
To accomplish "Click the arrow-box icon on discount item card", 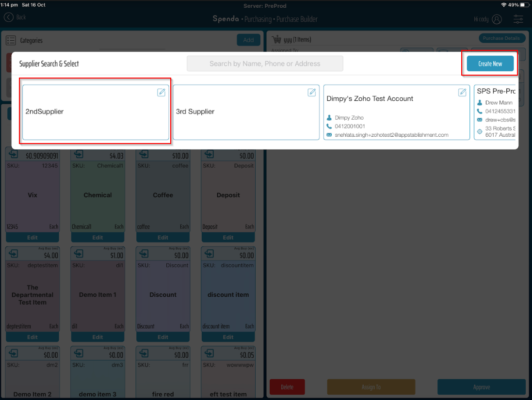I will (x=209, y=254).
